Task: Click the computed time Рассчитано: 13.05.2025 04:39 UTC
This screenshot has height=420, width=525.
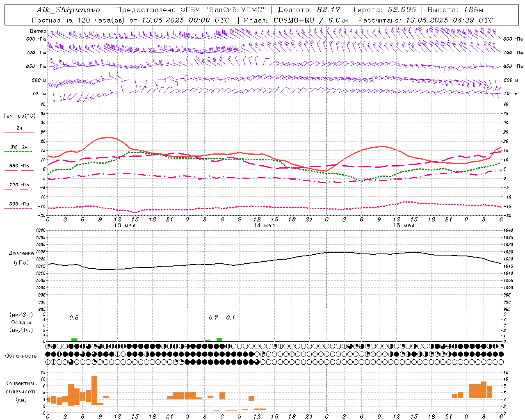Action: coord(426,20)
